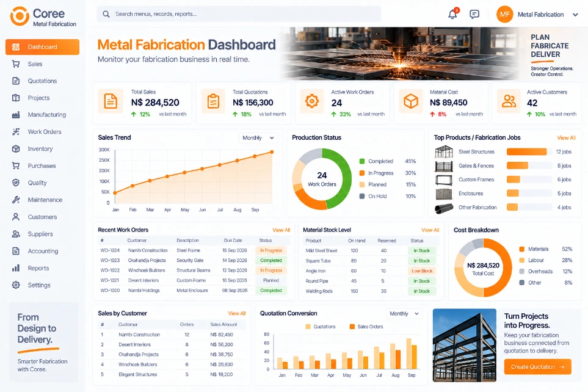Click the Quality shield icon in sidebar
The width and height of the screenshot is (588, 392).
16,183
